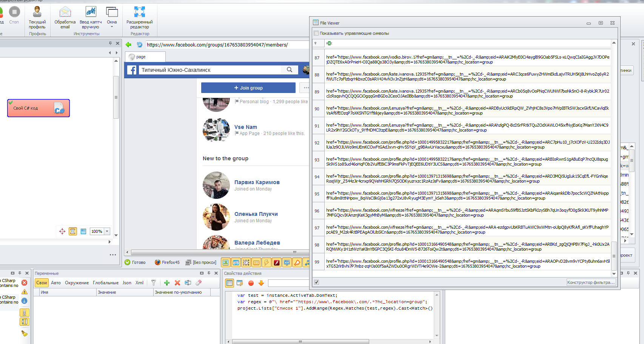This screenshot has width=644, height=344.
Task: Expand the Окна windows dropdown
Action: [x=112, y=18]
